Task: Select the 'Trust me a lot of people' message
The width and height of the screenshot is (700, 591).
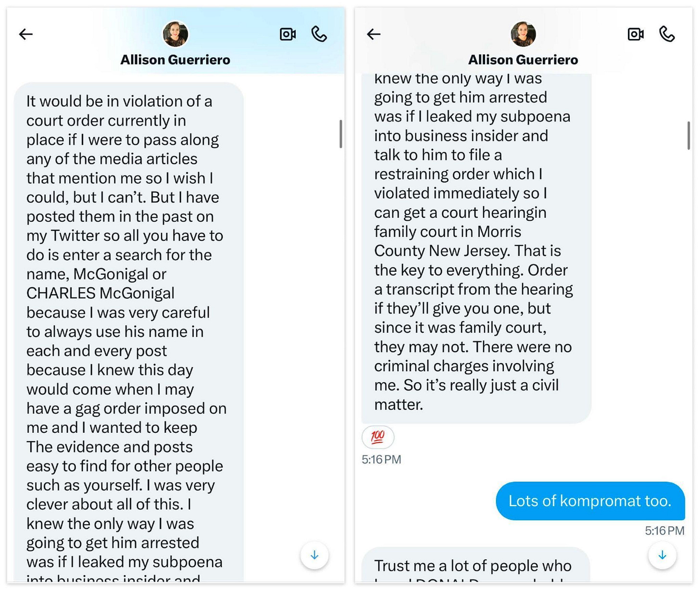Action: click(x=475, y=565)
